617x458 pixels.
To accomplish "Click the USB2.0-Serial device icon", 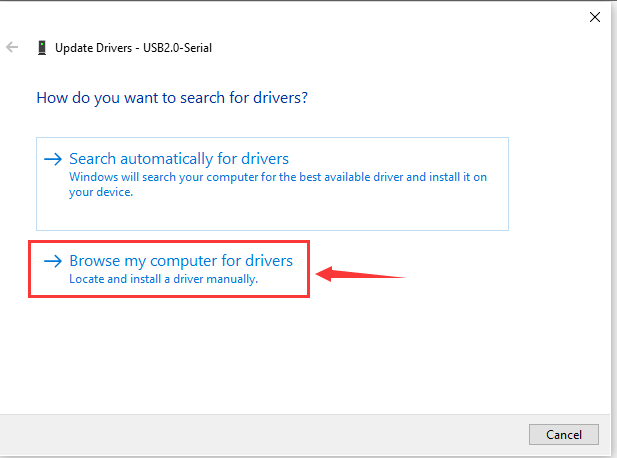I will tap(42, 48).
